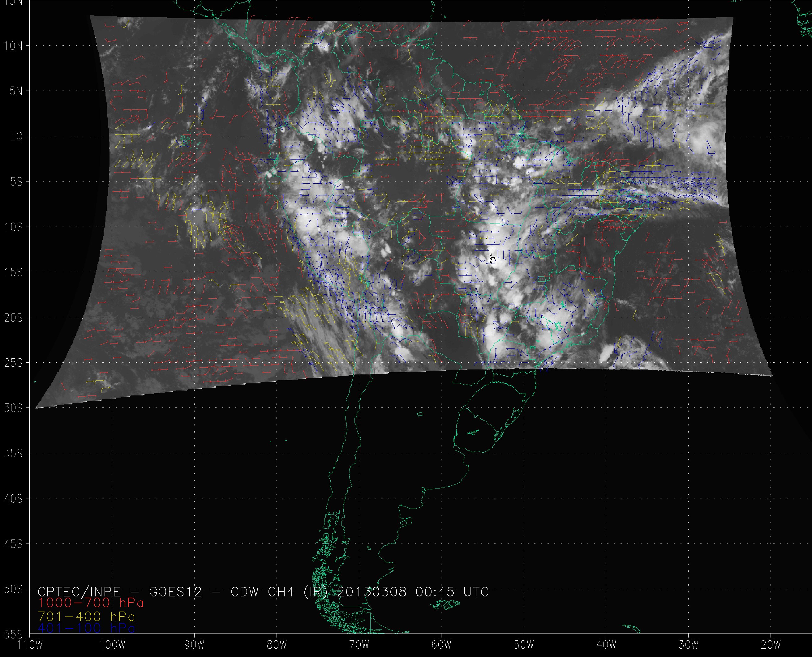Click the yellow 701-400 hPa legend entry

[86, 616]
